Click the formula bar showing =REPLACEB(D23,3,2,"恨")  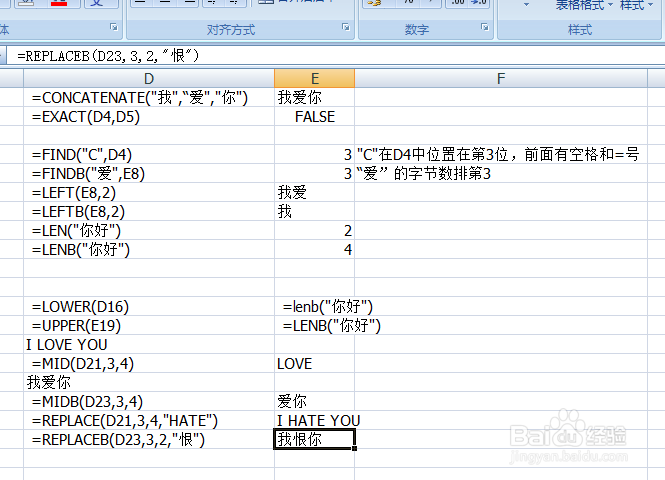tap(335, 56)
